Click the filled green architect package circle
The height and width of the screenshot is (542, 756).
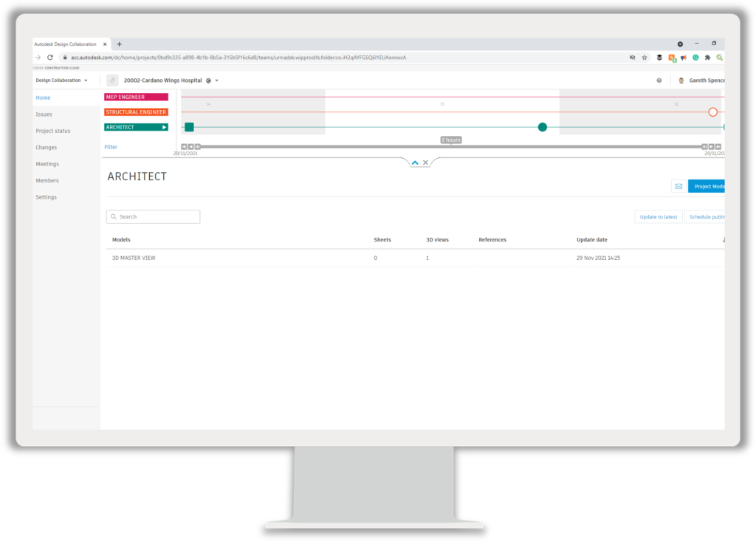click(543, 127)
